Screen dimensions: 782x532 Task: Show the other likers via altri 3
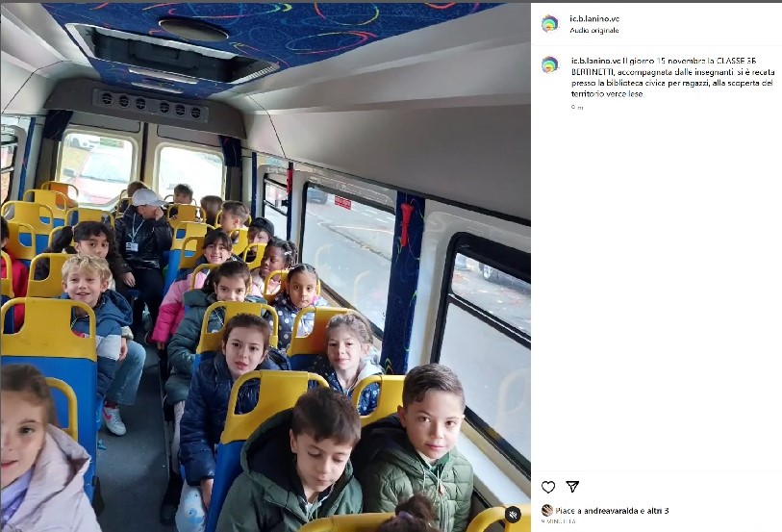coord(658,511)
